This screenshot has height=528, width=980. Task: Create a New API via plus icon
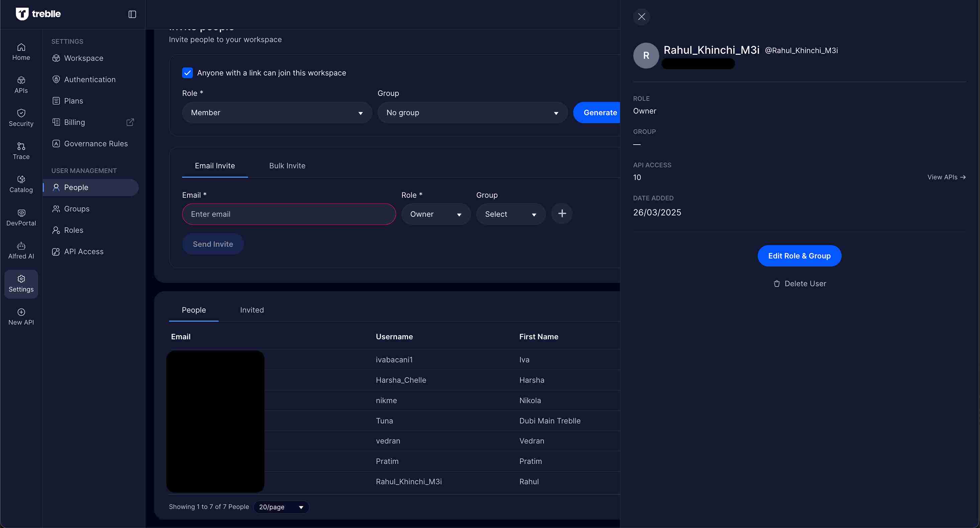21,312
